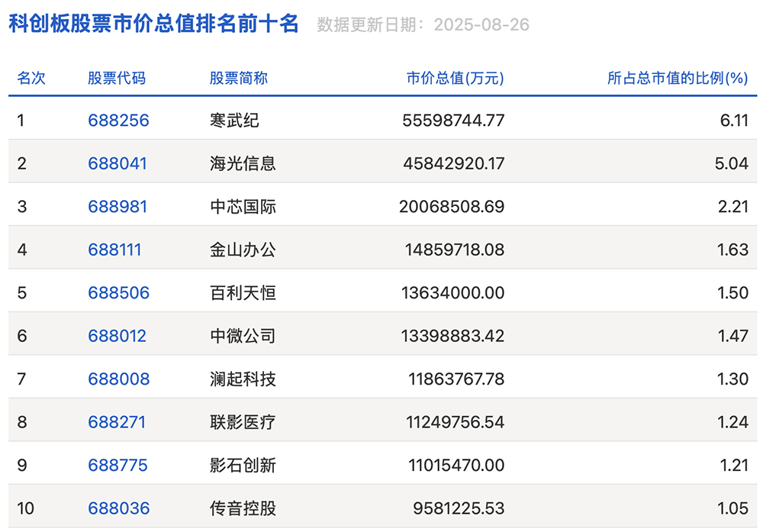Sort by the 市价总值(万元) column header

[455, 78]
